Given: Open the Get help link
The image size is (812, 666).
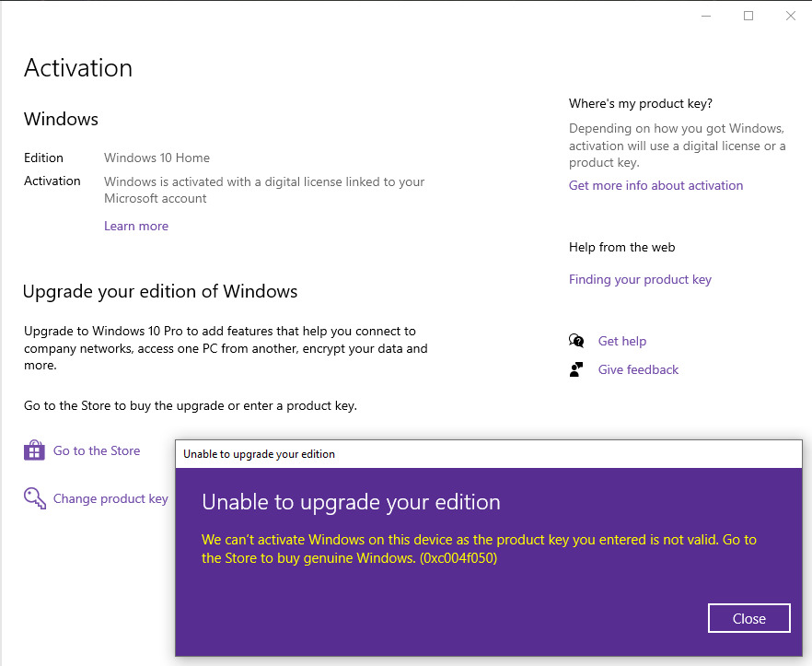Looking at the screenshot, I should pyautogui.click(x=622, y=341).
